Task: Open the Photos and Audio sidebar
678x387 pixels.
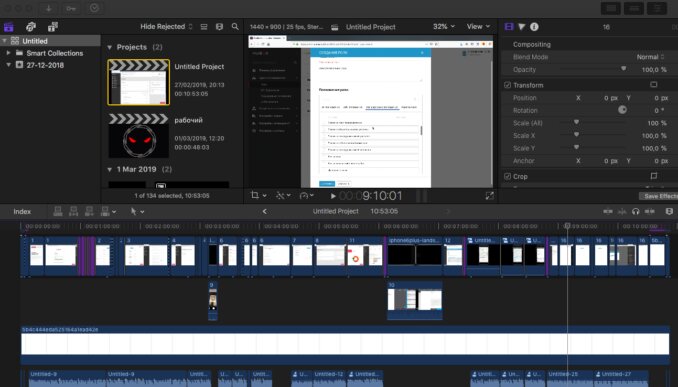Action: pyautogui.click(x=31, y=27)
